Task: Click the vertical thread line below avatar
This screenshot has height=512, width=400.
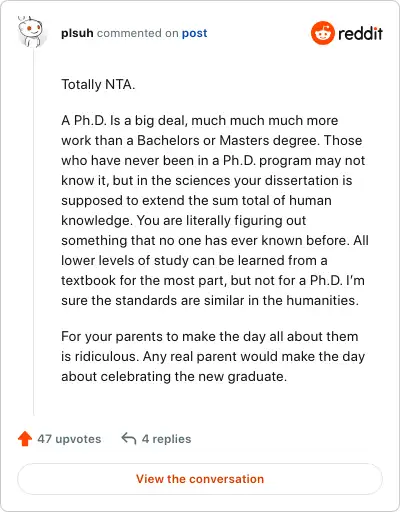Action: [x=33, y=232]
